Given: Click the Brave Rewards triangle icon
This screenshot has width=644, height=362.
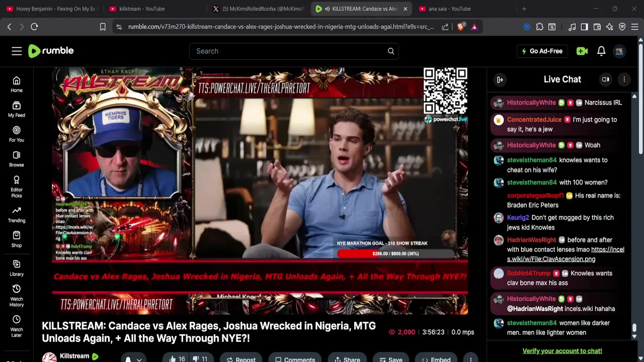Looking at the screenshot, I should coord(474,27).
